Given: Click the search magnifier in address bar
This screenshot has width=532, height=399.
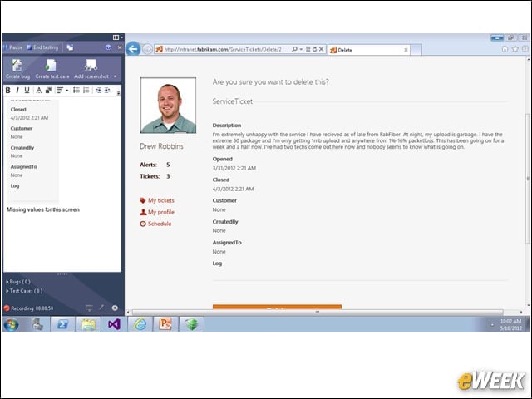Looking at the screenshot, I should pos(294,50).
